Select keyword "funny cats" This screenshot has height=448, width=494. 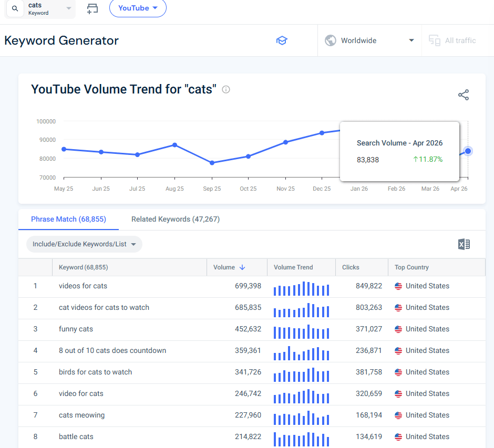(x=76, y=329)
